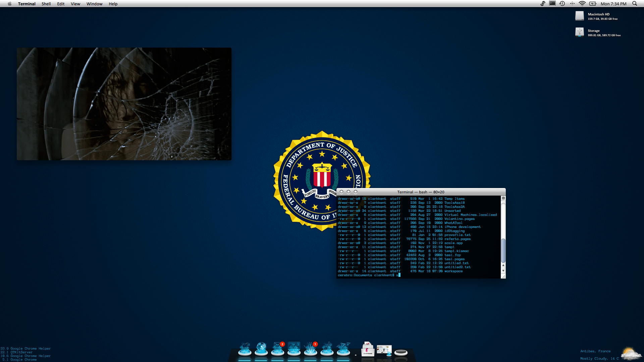Expand the Apple menu
This screenshot has width=644, height=362.
pyautogui.click(x=9, y=4)
